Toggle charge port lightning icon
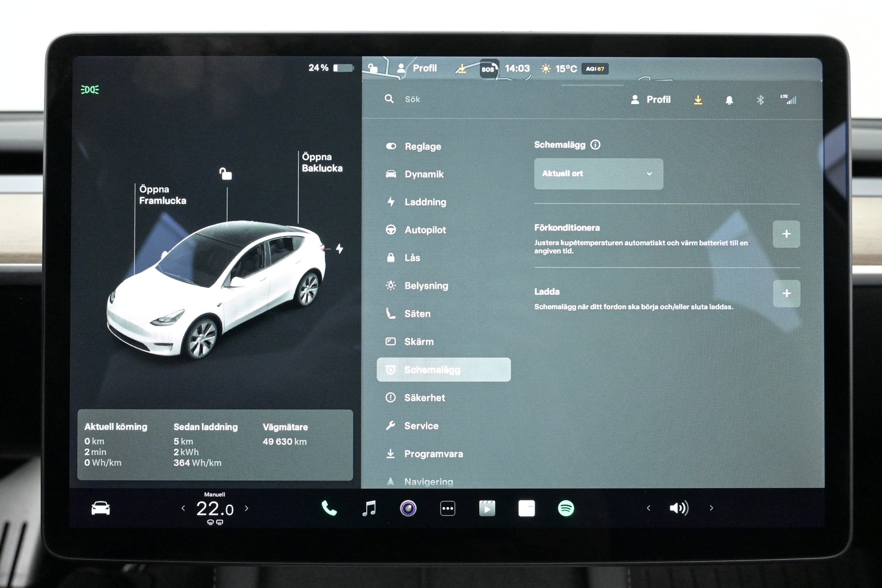This screenshot has height=588, width=882. point(339,249)
